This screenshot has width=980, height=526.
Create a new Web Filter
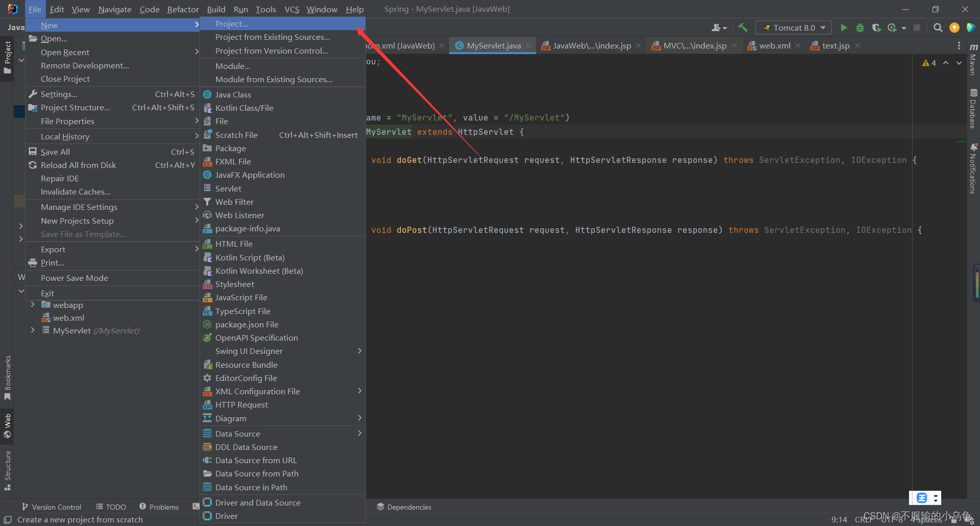tap(283, 202)
